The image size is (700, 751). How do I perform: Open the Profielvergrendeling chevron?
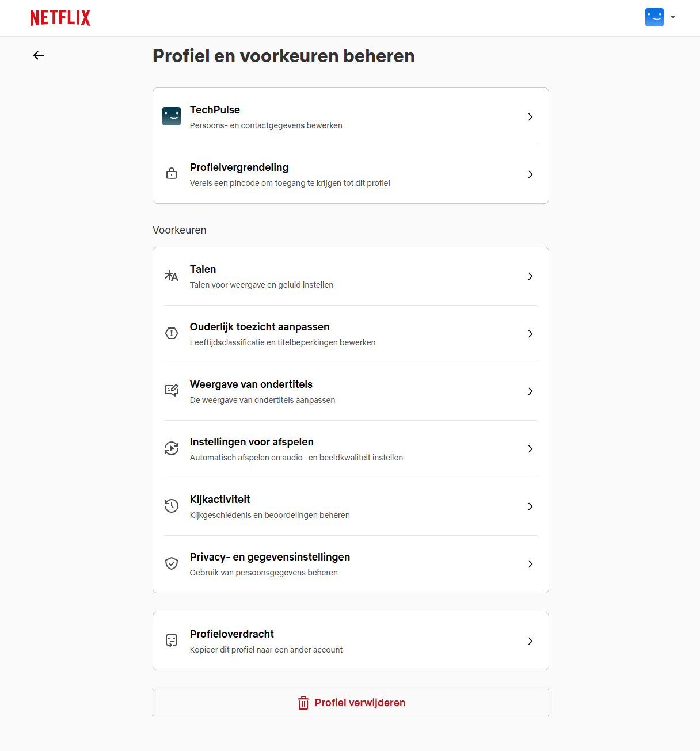[530, 174]
